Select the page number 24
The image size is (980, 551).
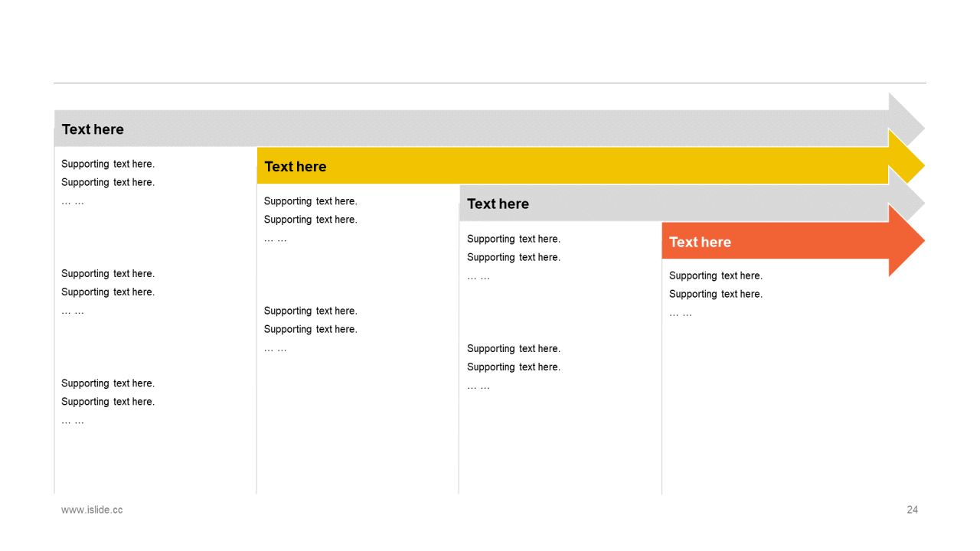[912, 510]
